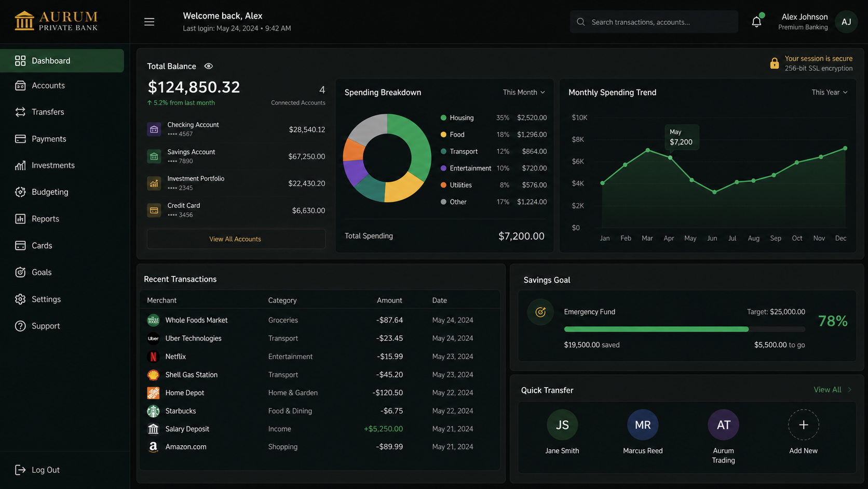Image resolution: width=868 pixels, height=489 pixels.
Task: Click the Amount column header
Action: click(389, 300)
